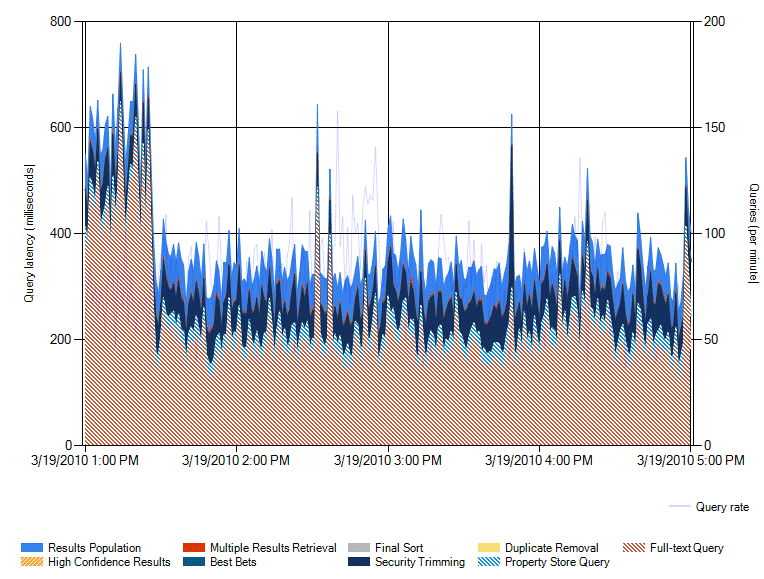
Task: Click the Best Bets legend swatch
Action: [x=194, y=562]
